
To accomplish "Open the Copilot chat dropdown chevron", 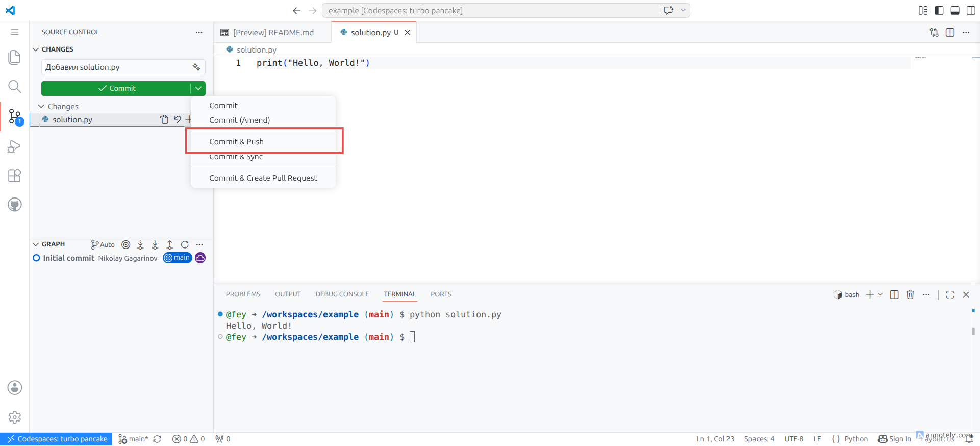I will click(683, 10).
